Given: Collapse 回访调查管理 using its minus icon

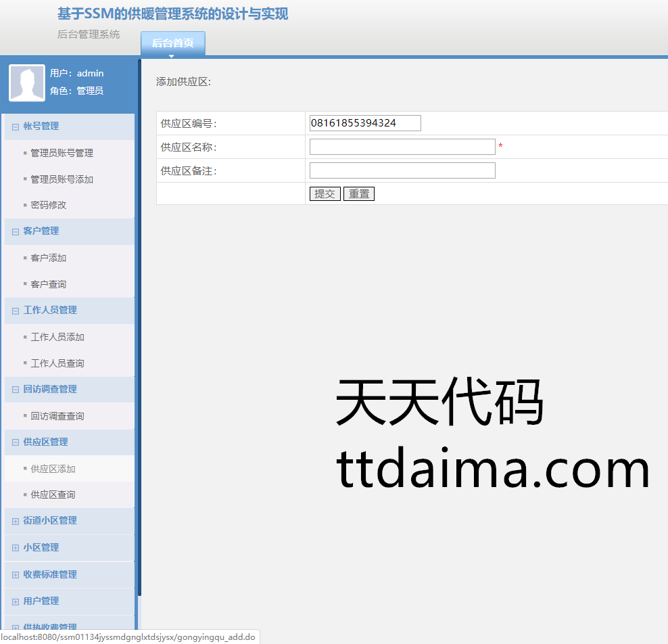Looking at the screenshot, I should (x=16, y=390).
